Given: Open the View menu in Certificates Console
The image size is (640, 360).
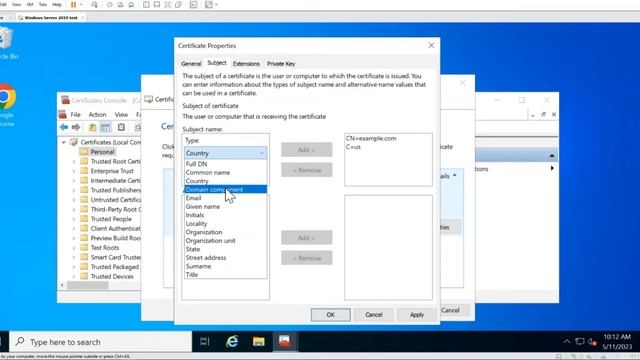Looking at the screenshot, I should coord(121,115).
